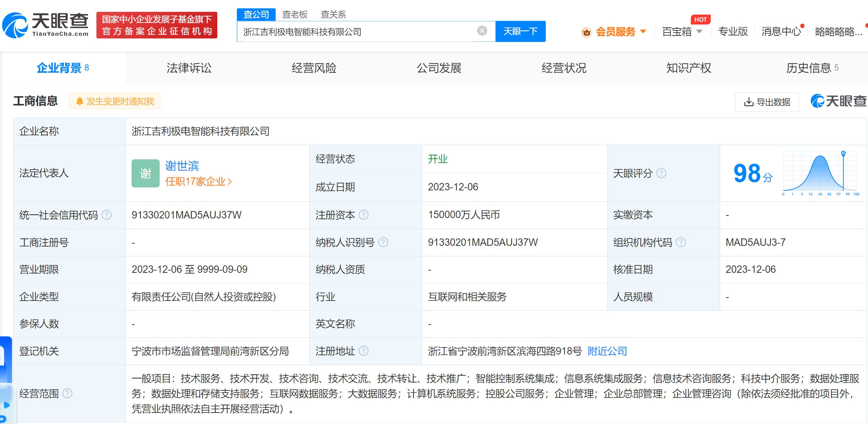Click the red 官方备案企业征信机构 banner

(157, 25)
